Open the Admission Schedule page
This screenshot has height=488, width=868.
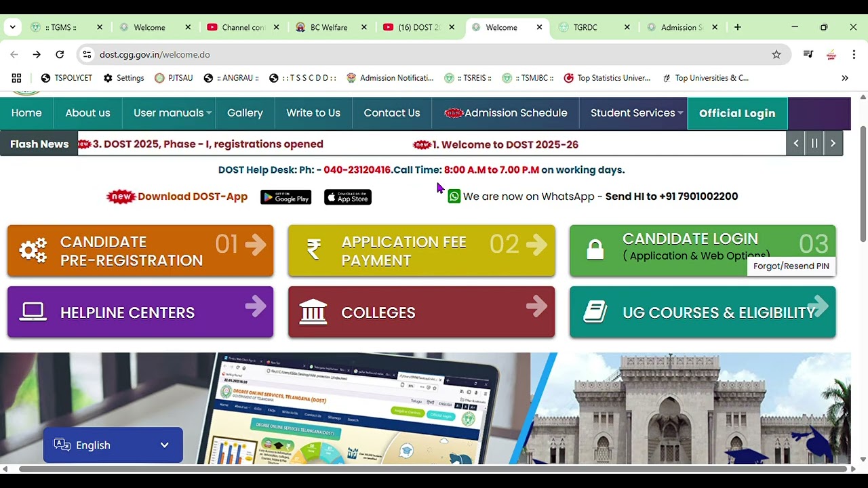coord(506,113)
